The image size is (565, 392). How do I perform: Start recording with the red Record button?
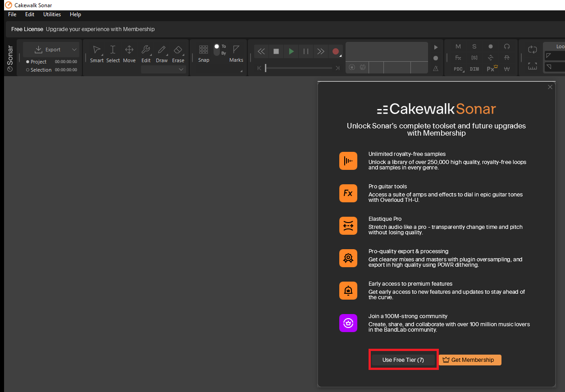[335, 51]
